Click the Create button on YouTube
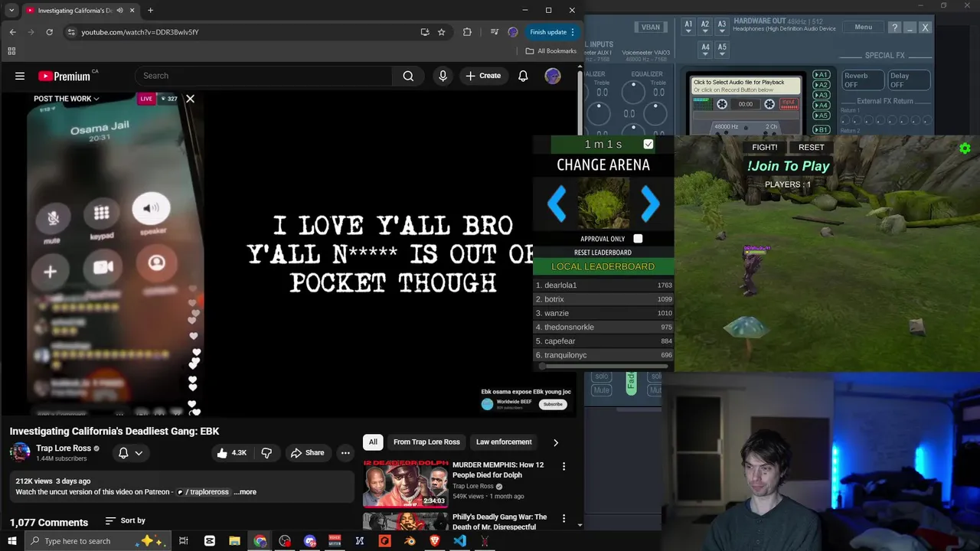This screenshot has width=980, height=551. point(482,76)
